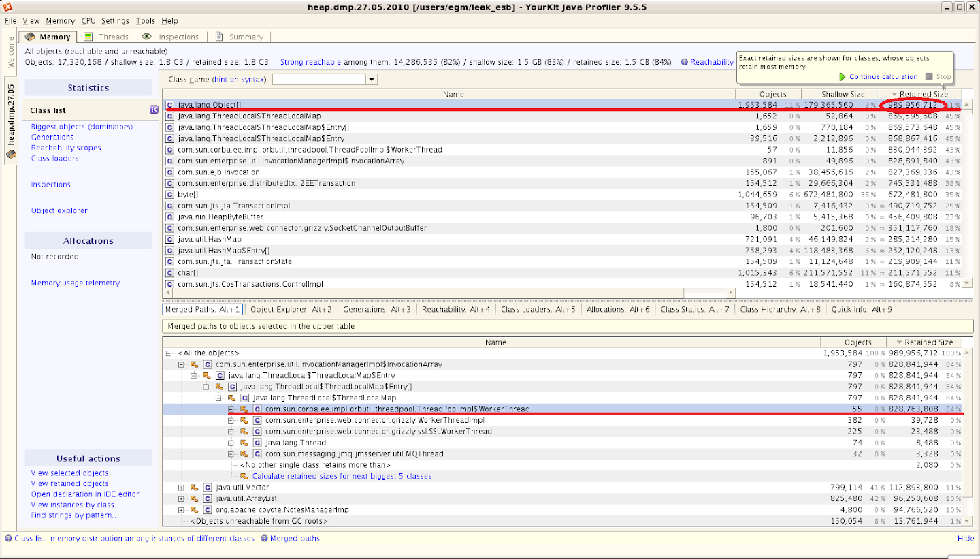Expand the java.lang.Thread tree node
This screenshot has height=559, width=980.
231,443
